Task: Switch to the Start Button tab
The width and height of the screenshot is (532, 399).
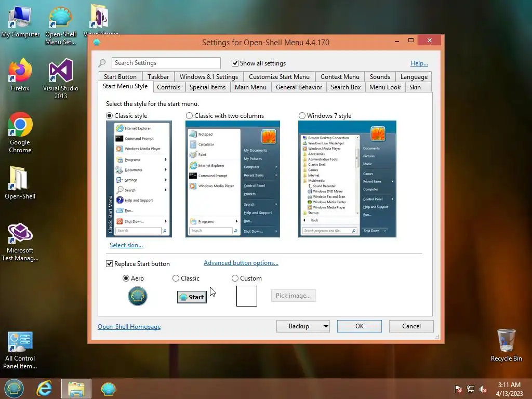Action: [120, 77]
